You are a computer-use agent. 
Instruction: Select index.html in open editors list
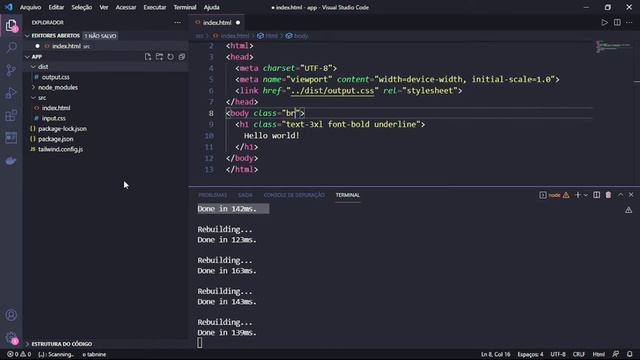point(67,46)
